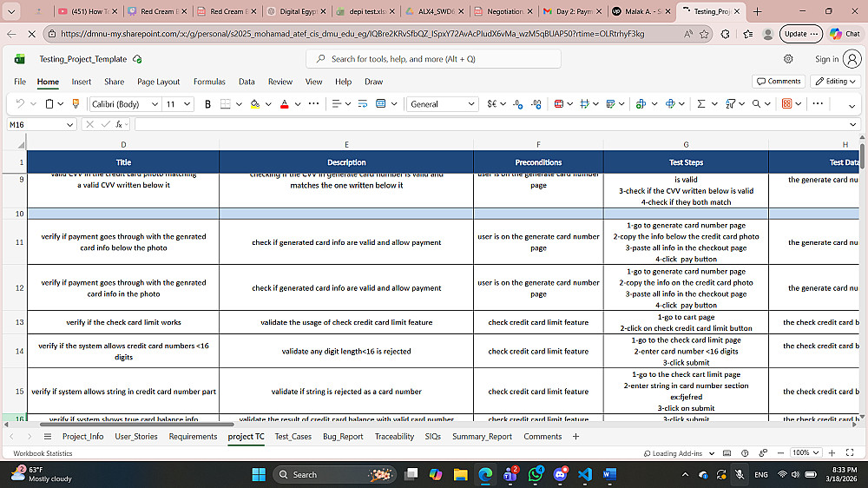The width and height of the screenshot is (868, 488).
Task: Click the text alignment icon
Action: pyautogui.click(x=336, y=103)
